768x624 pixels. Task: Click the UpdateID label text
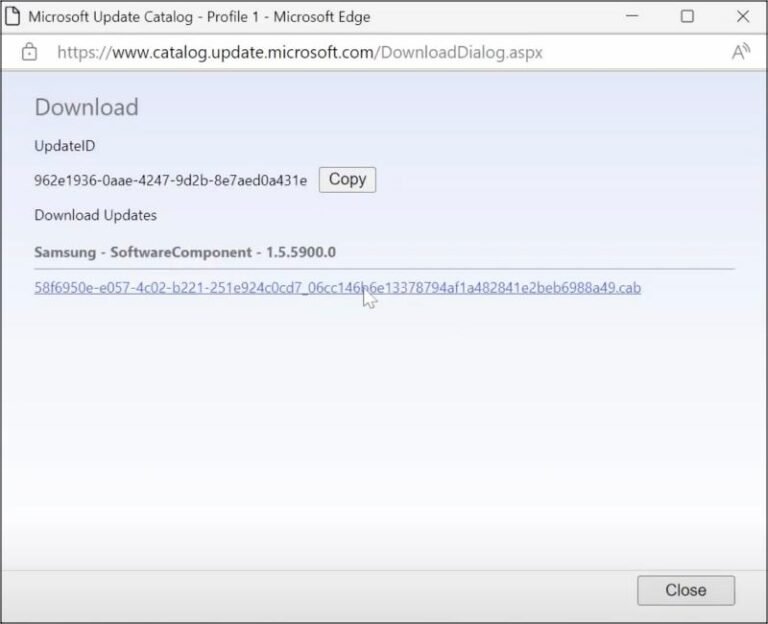(x=64, y=146)
